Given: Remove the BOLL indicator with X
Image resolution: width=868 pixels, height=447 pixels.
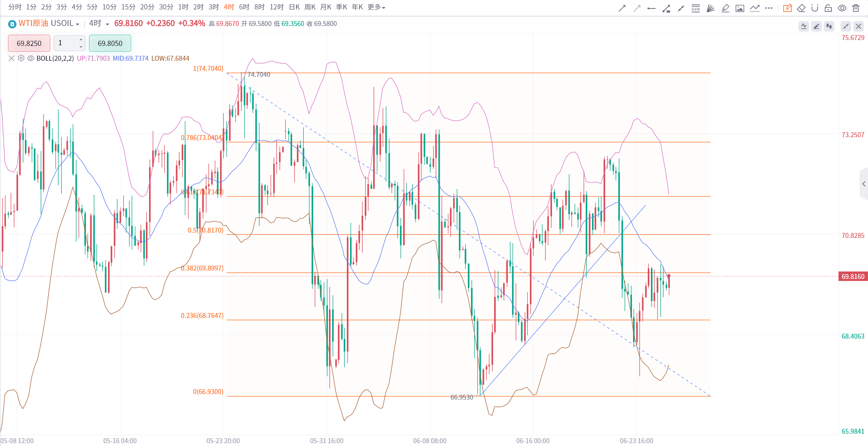Looking at the screenshot, I should tap(12, 58).
